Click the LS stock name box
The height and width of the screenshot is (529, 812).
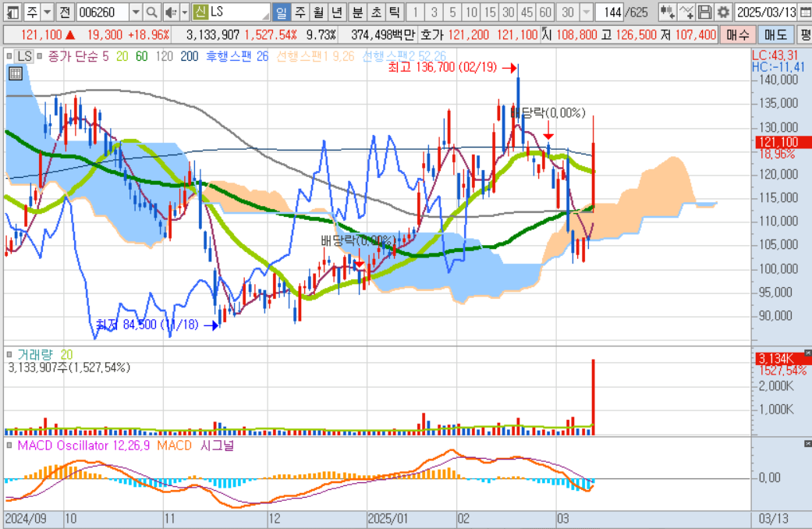[239, 12]
